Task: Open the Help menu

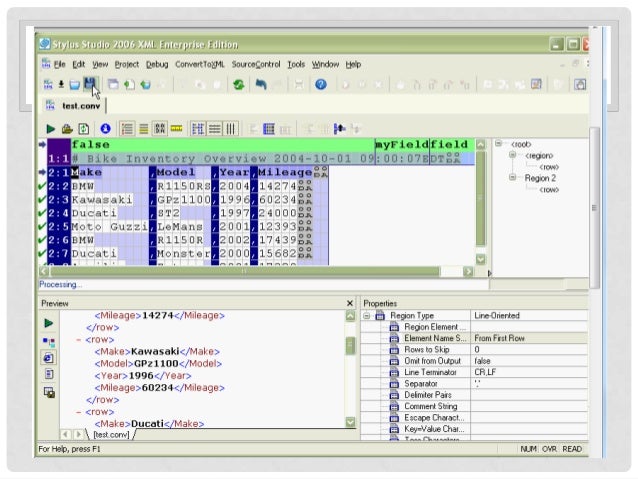Action: coord(353,64)
